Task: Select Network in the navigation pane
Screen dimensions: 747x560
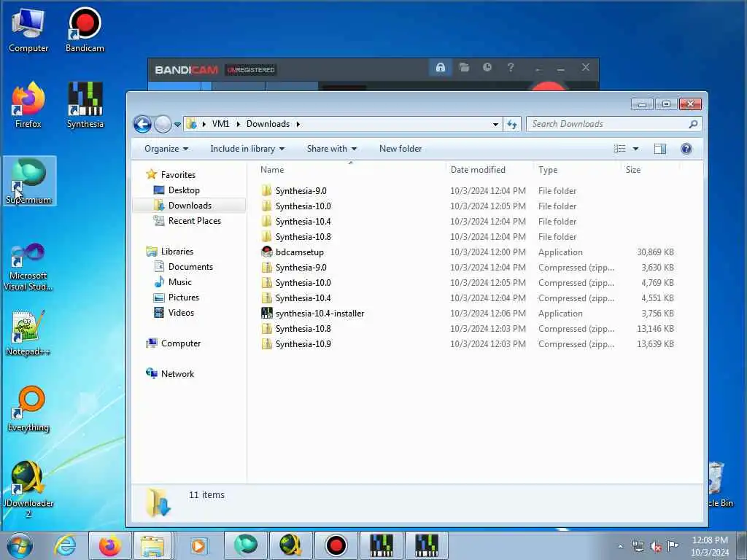Action: point(177,374)
